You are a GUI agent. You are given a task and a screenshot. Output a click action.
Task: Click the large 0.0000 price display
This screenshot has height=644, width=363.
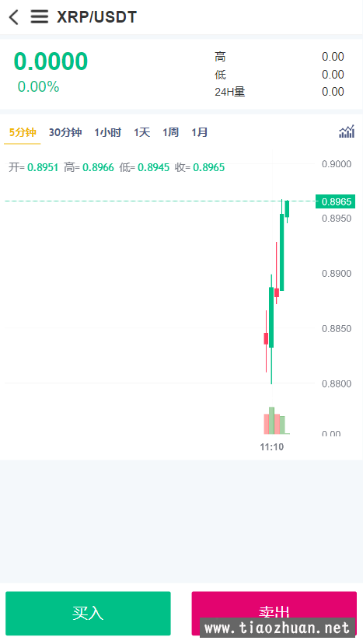(51, 61)
